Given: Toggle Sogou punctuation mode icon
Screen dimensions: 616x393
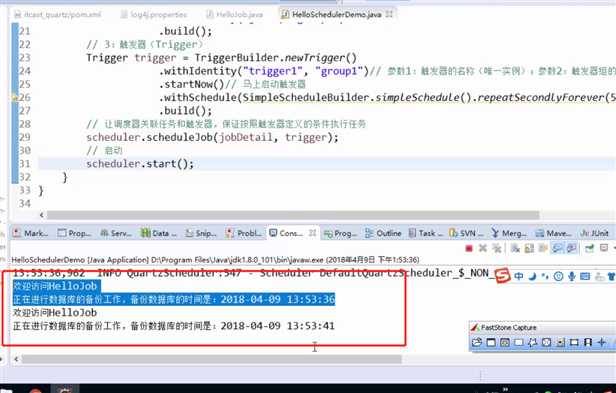Looking at the screenshot, I should (545, 276).
